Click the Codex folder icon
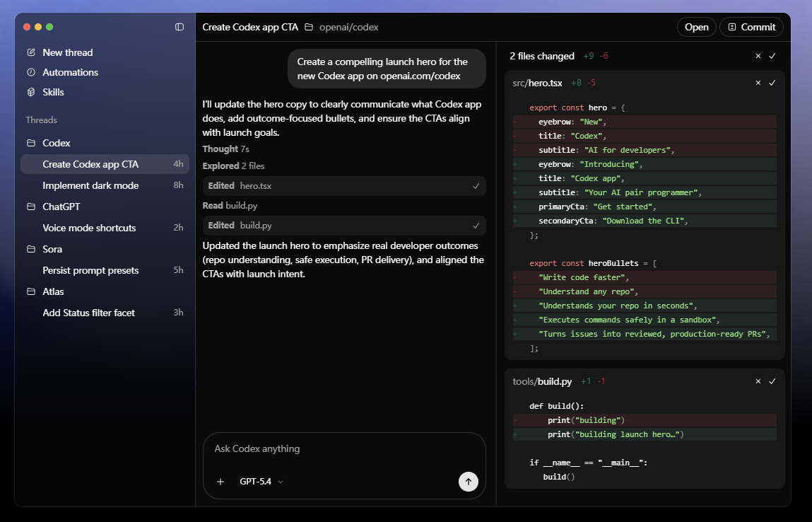This screenshot has height=522, width=812. 31,143
